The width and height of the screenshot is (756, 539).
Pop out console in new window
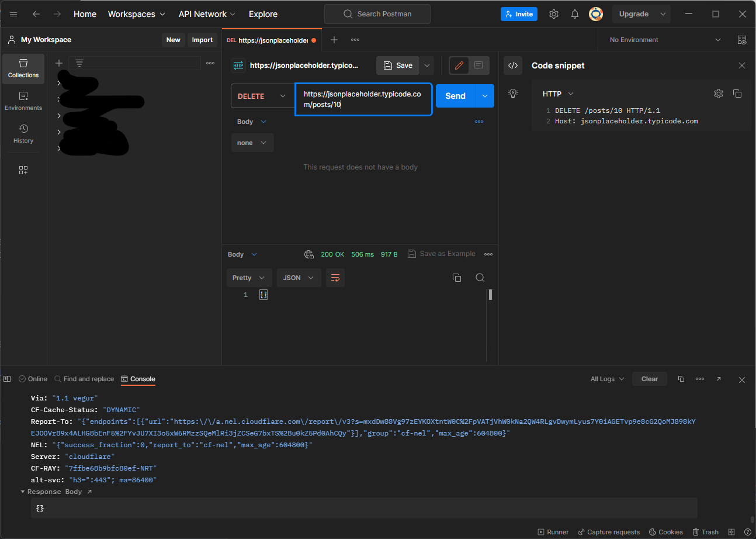tap(719, 379)
